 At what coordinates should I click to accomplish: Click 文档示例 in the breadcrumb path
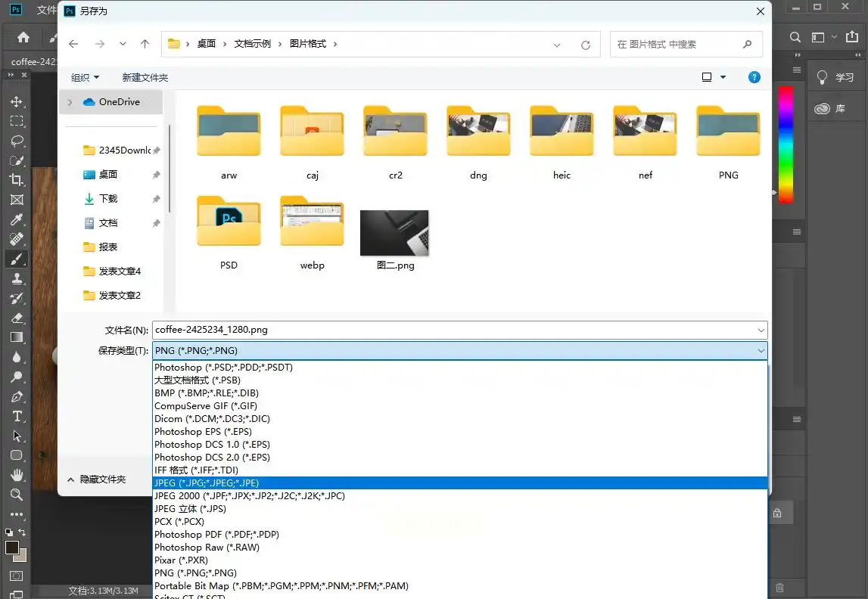pyautogui.click(x=253, y=44)
